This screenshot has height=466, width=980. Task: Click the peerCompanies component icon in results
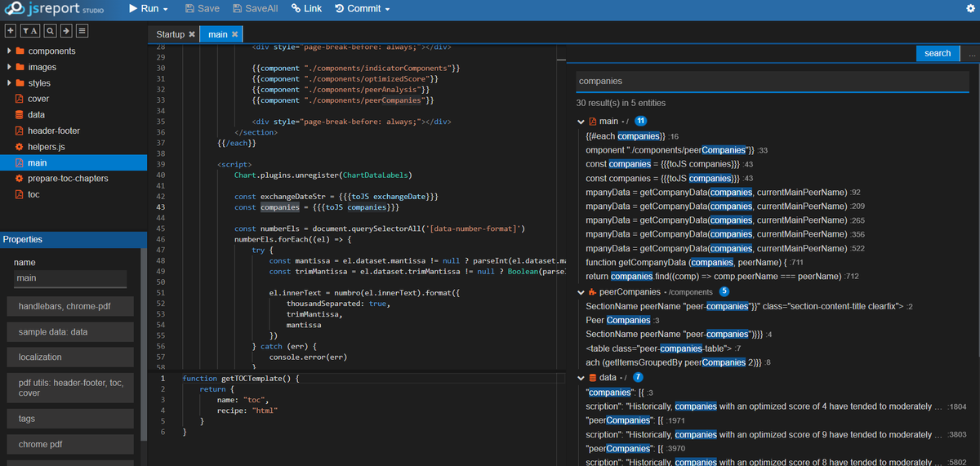tap(593, 292)
